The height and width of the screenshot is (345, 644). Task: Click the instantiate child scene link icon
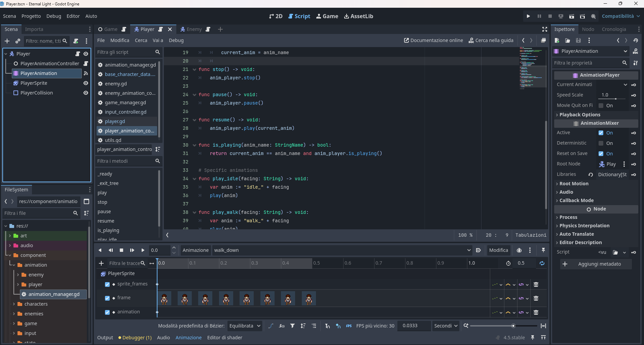[18, 41]
